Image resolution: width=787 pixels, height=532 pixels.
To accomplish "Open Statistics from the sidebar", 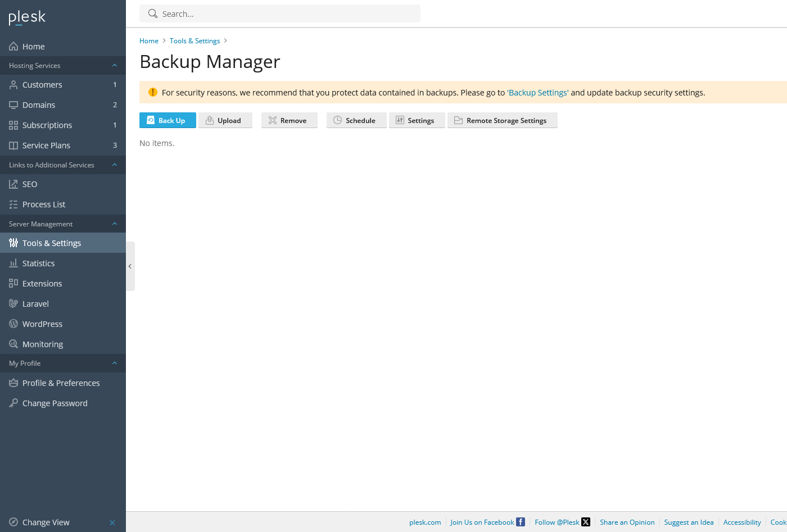I will [38, 263].
